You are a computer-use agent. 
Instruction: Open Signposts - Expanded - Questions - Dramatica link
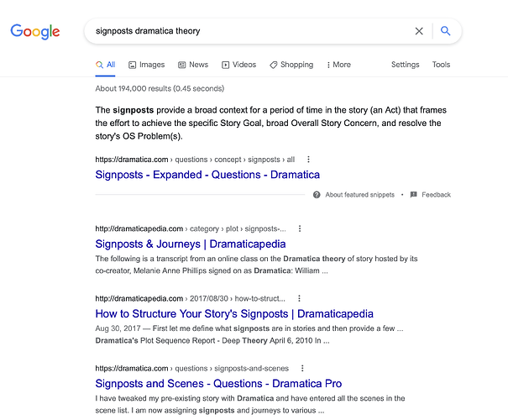[207, 175]
